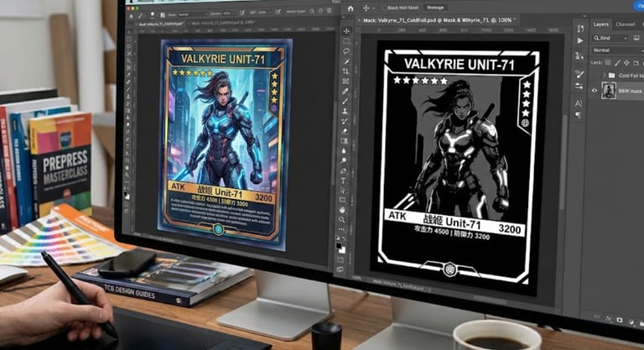Select the Lasso tool in right window toolbar
The width and height of the screenshot is (644, 350).
(346, 51)
